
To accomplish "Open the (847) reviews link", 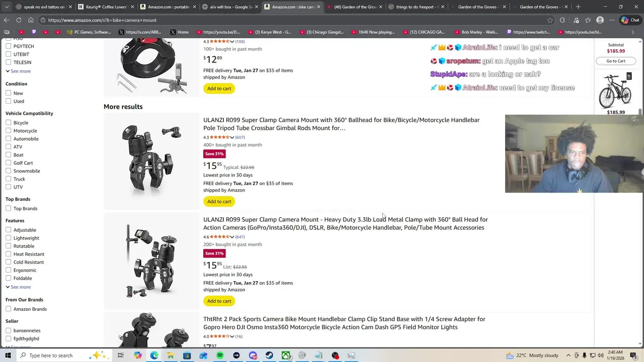I will 240,237.
